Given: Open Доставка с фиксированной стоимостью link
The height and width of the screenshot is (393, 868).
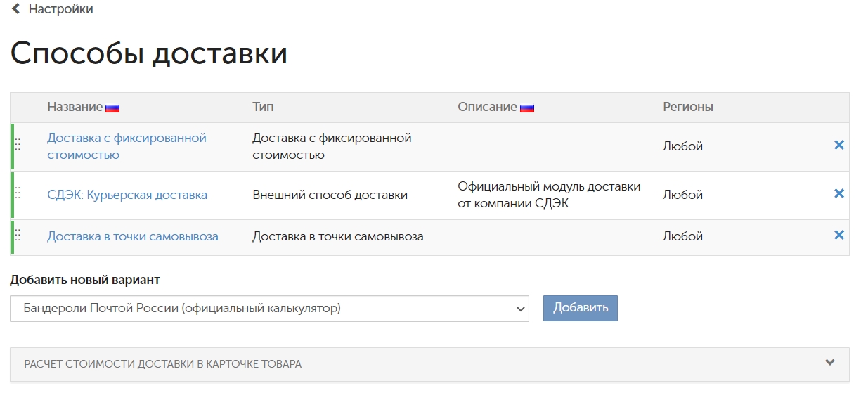Looking at the screenshot, I should [127, 146].
